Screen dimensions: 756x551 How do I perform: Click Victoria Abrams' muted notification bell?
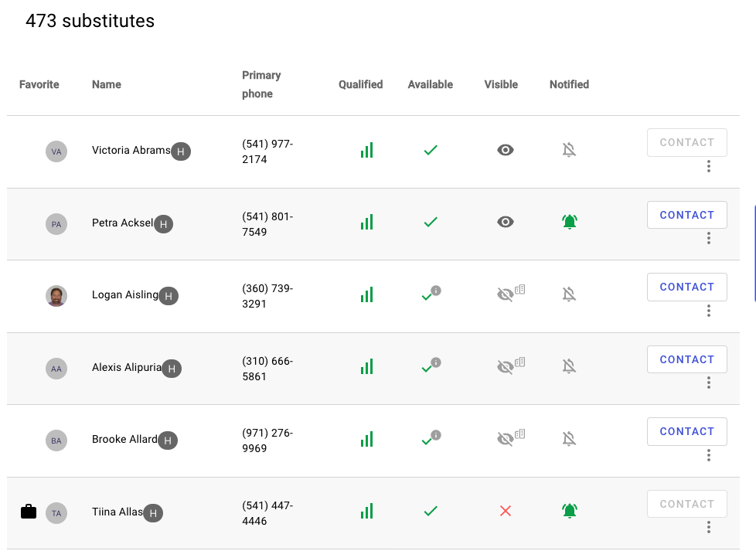tap(570, 150)
